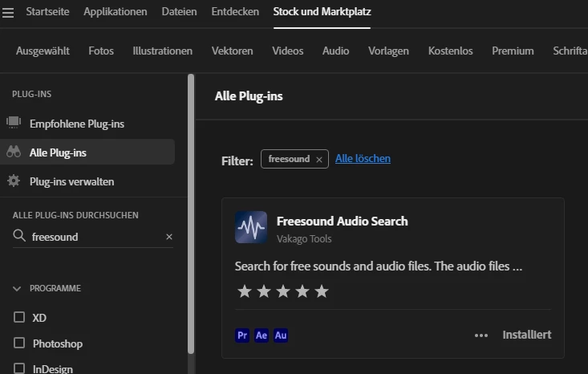Open the Freesound Audio Search title

pos(342,221)
